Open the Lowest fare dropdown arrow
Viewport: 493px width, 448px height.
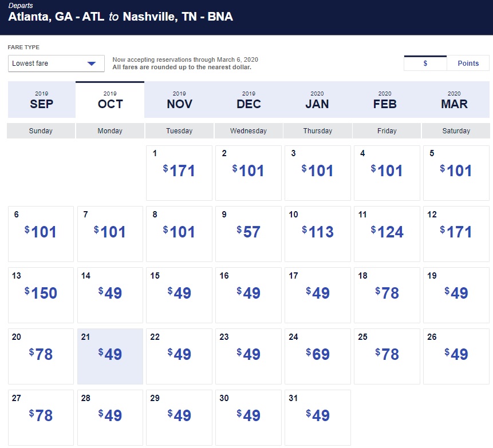(x=91, y=64)
